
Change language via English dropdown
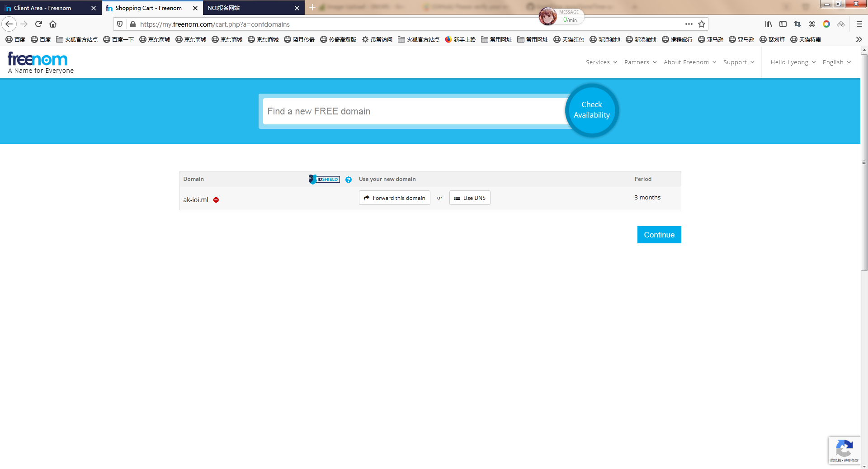click(x=837, y=62)
